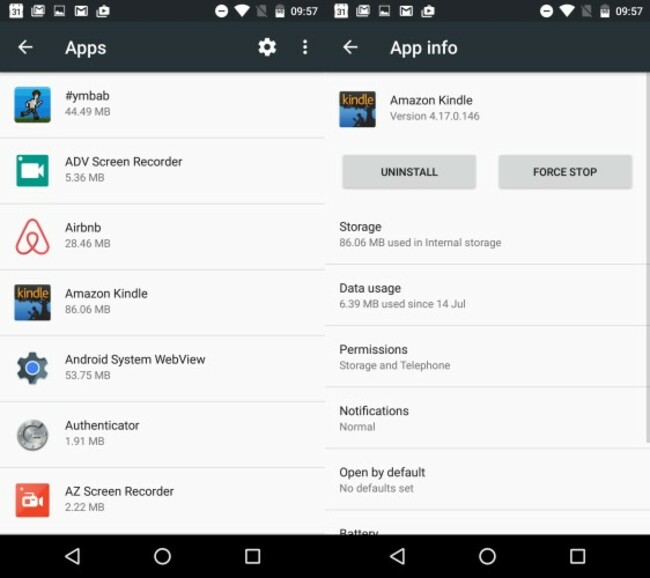Tap Wi-Fi icon in right status bar

coord(567,11)
